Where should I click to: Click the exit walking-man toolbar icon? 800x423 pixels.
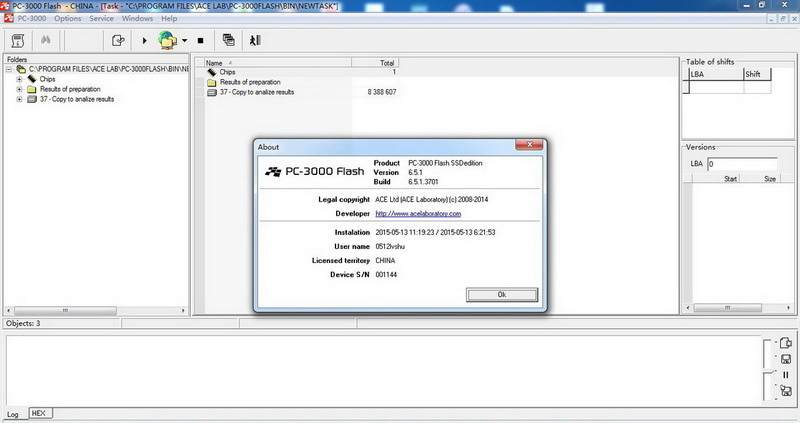(x=255, y=40)
